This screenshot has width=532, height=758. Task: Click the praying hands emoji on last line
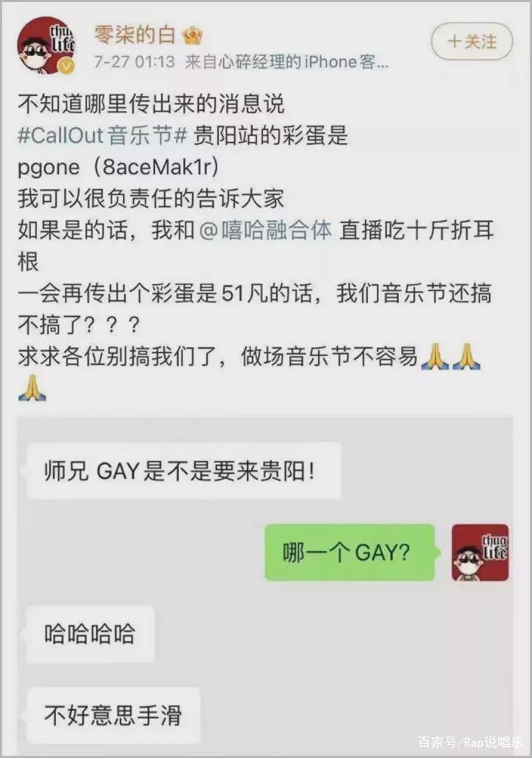click(32, 388)
